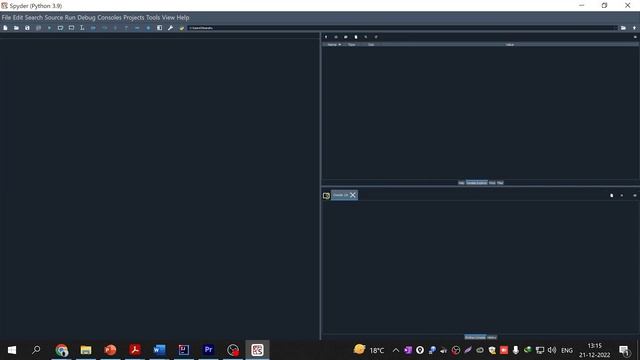Sort variables by Name column header

332,44
